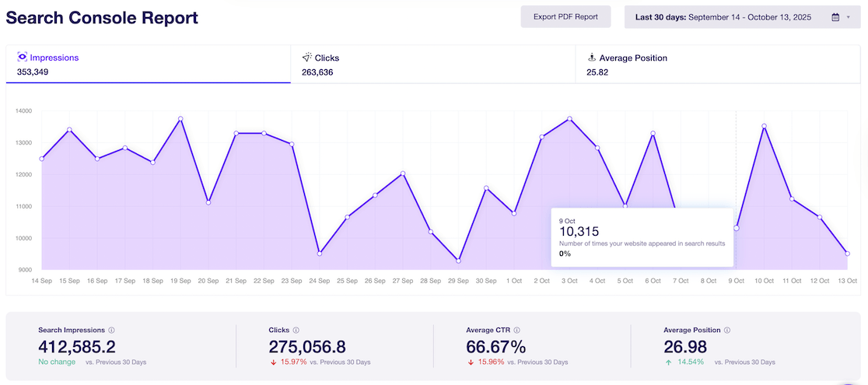The height and width of the screenshot is (385, 868).
Task: Click the Export PDF Report button
Action: [x=565, y=17]
